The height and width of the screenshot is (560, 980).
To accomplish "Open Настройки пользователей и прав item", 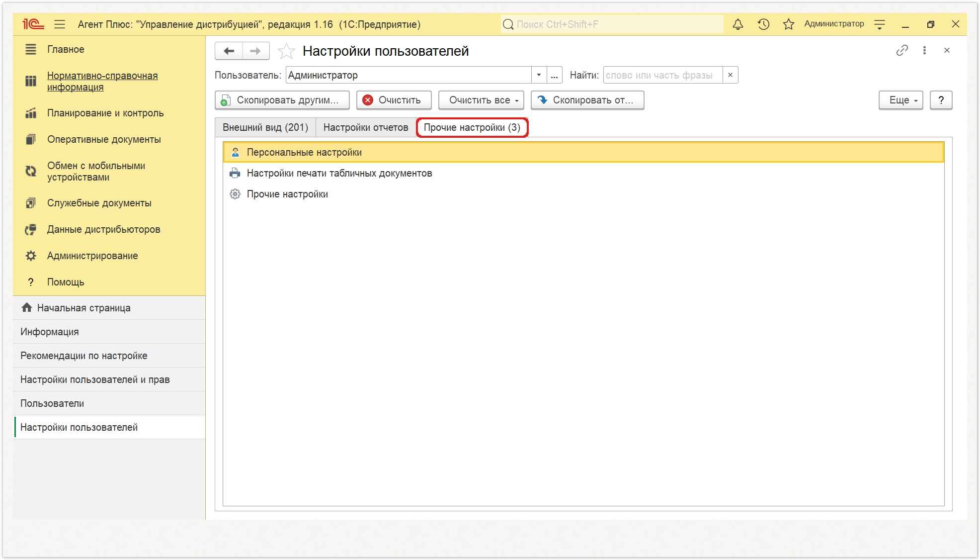I will 109,379.
